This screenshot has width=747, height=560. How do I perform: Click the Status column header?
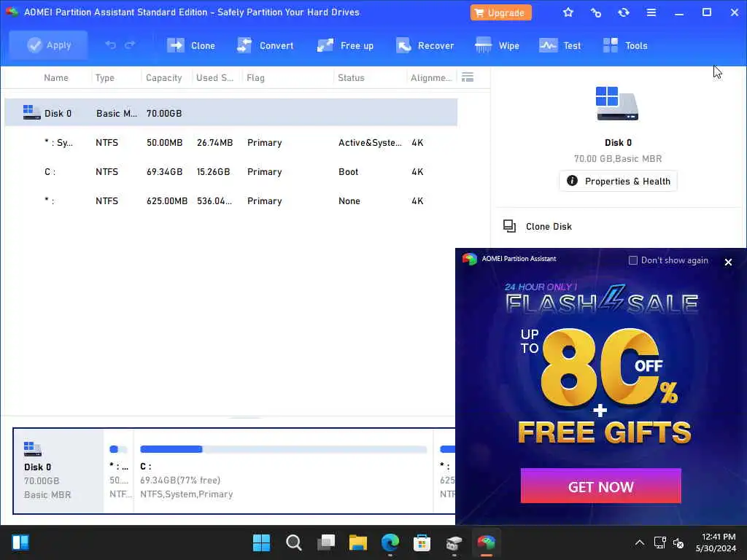[x=351, y=77]
